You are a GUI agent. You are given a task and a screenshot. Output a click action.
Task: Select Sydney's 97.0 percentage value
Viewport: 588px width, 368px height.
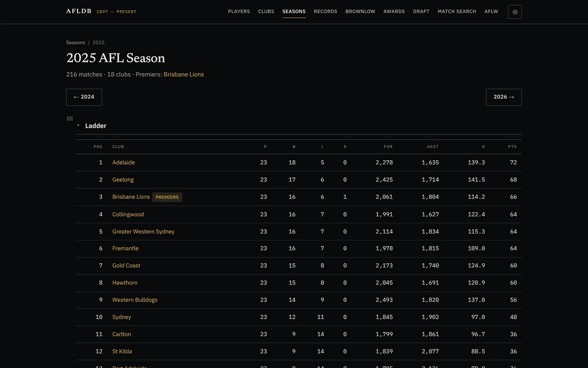pos(478,317)
